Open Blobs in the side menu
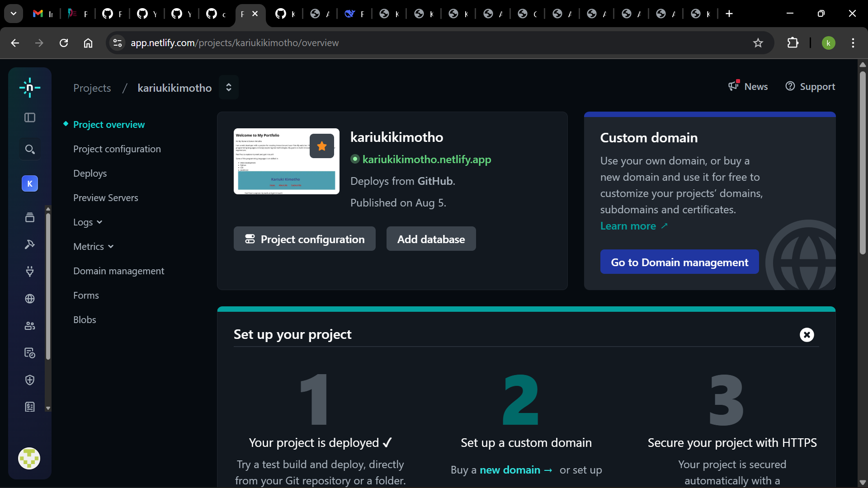The height and width of the screenshot is (488, 868). pyautogui.click(x=85, y=320)
